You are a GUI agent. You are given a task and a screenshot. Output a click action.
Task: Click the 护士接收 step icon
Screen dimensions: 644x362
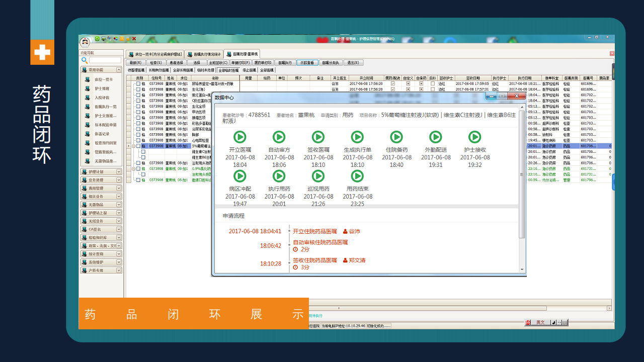click(x=475, y=137)
